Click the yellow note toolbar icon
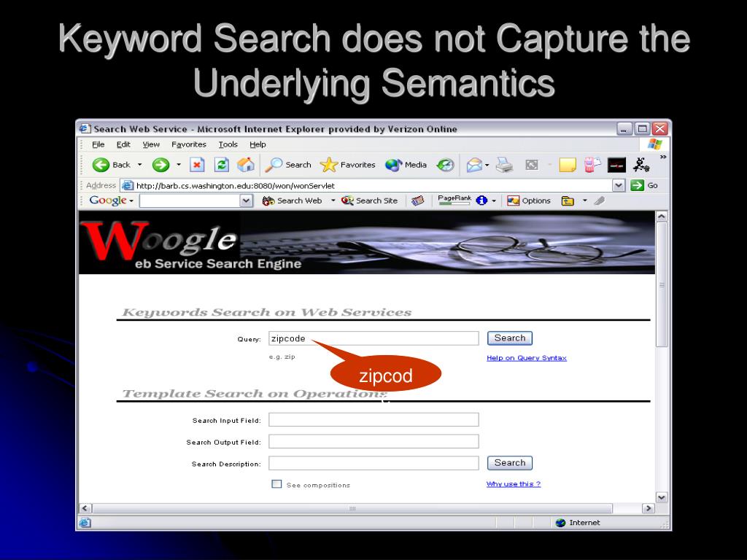The height and width of the screenshot is (560, 747). (x=568, y=166)
